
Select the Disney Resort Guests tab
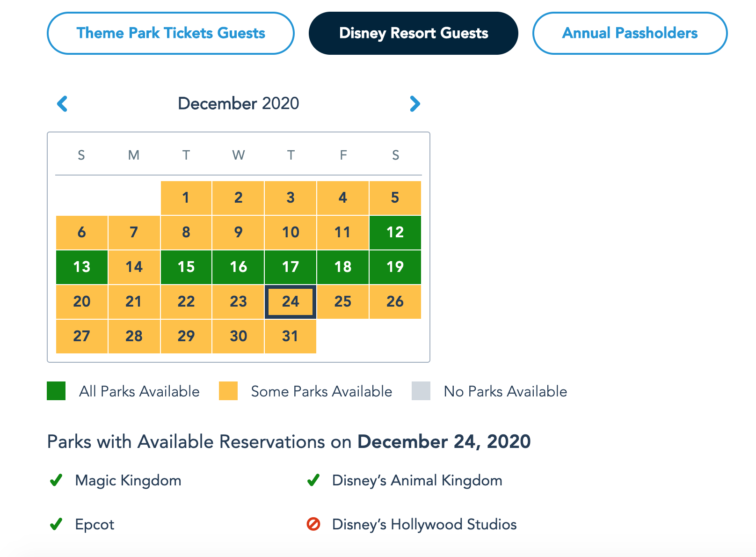point(413,33)
